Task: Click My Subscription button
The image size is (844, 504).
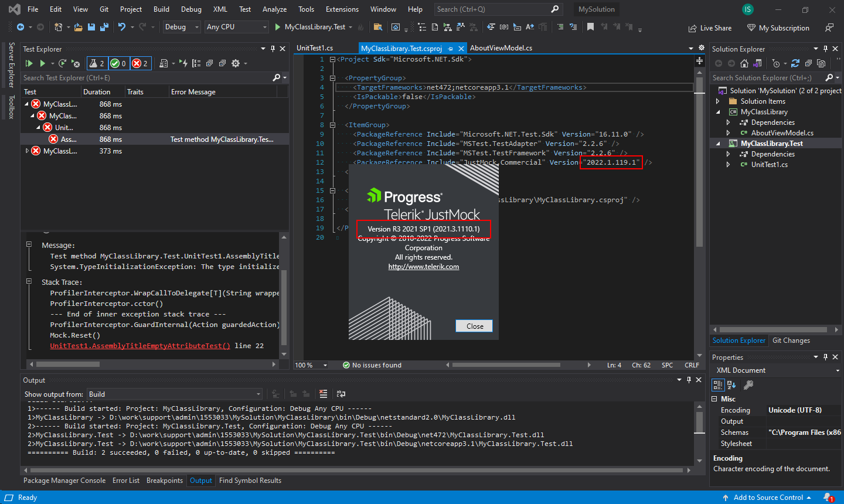Action: (778, 28)
